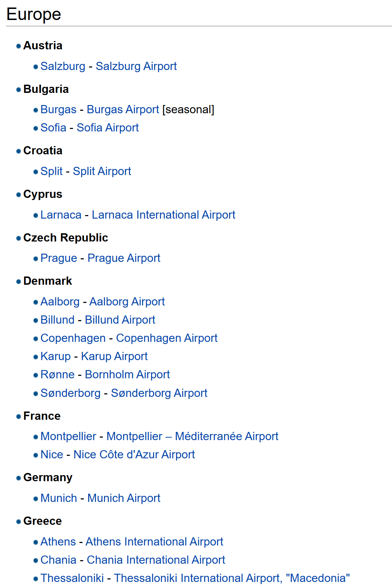
Task: Follow the Split Airport link
Action: pyautogui.click(x=102, y=171)
